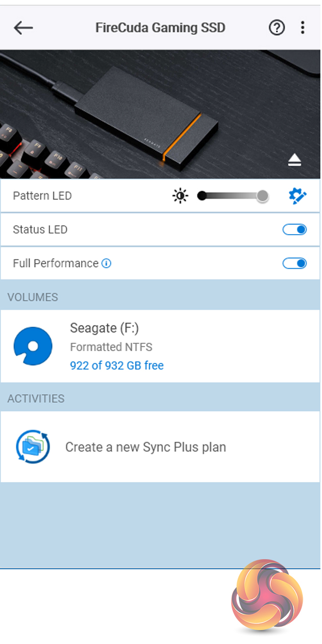Click the ACTIVITIES section header
The image size is (322, 644).
click(x=36, y=399)
